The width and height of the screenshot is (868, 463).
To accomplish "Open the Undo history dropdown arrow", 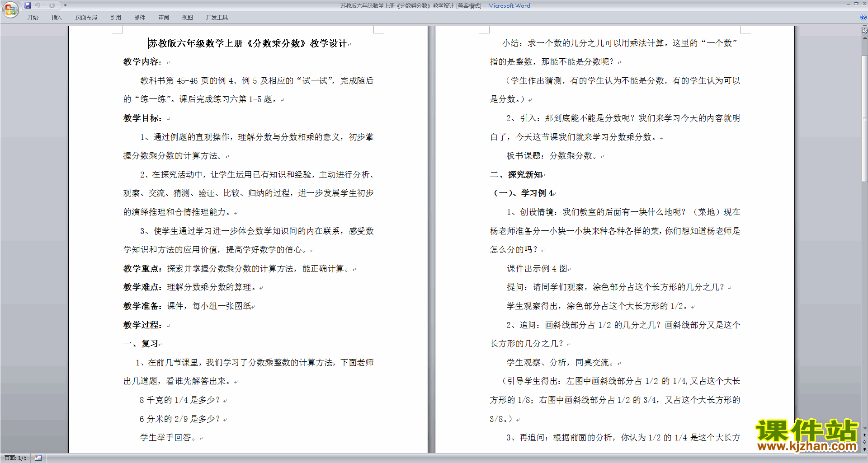I will tap(44, 5).
